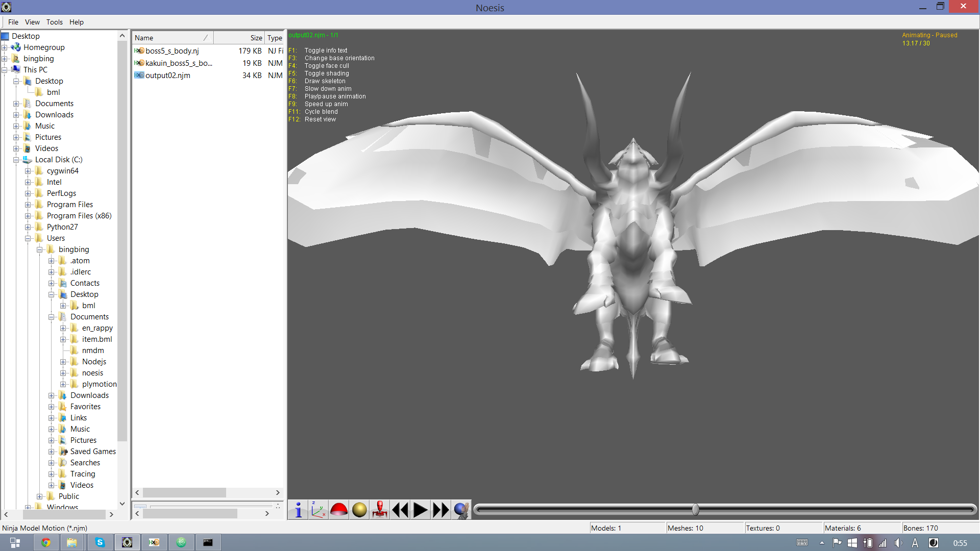Collapse the Users folder node
This screenshot has width=980, height=551.
(x=28, y=238)
